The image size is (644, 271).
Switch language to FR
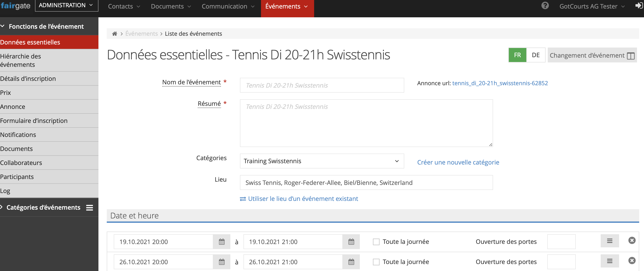click(517, 55)
